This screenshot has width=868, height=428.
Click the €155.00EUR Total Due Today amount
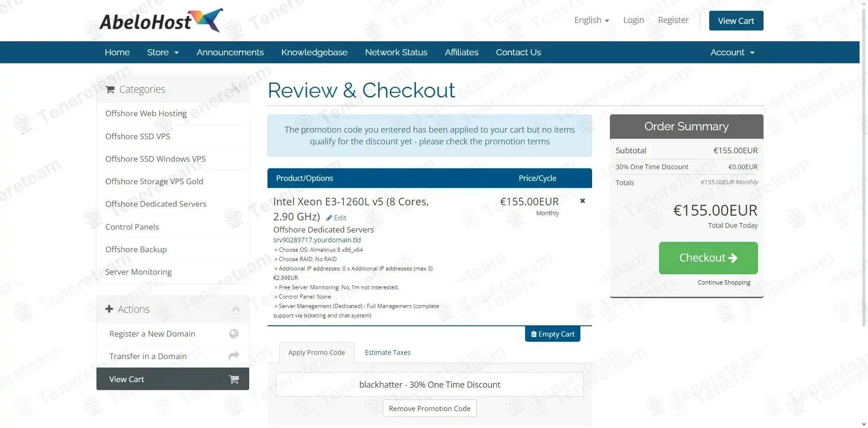[715, 210]
